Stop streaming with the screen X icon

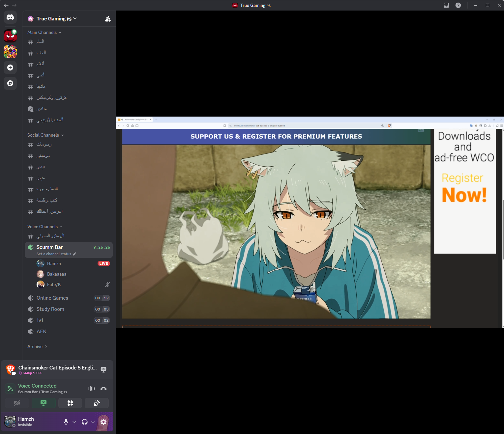click(104, 369)
